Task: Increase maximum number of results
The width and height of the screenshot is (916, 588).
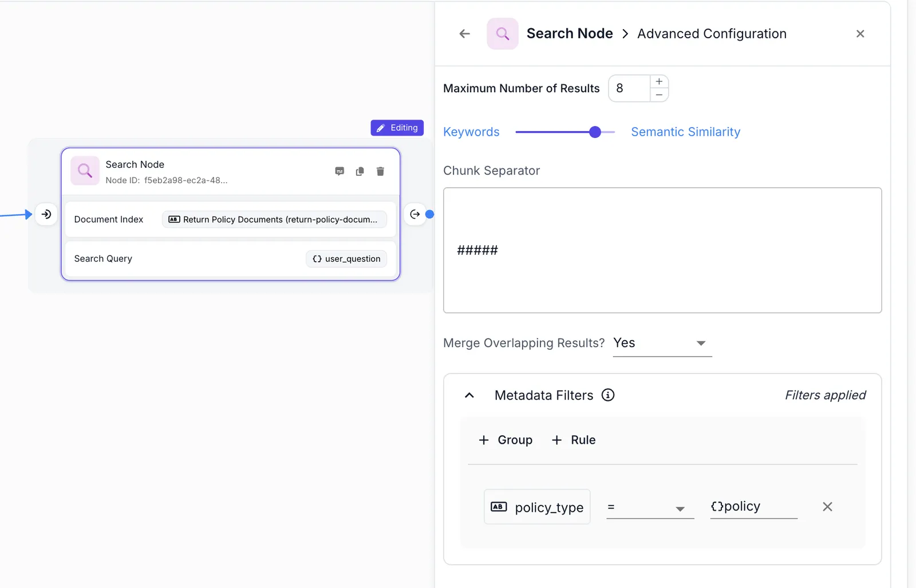Action: 659,82
